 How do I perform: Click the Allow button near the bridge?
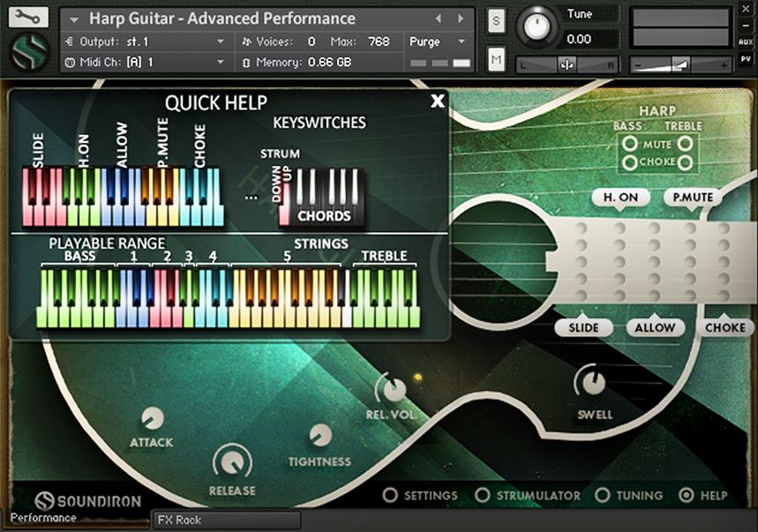pos(655,327)
